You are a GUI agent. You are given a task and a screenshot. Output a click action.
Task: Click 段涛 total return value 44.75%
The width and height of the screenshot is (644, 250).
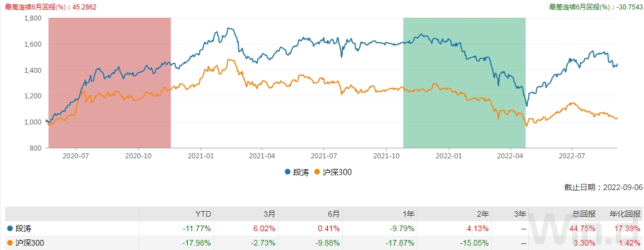pyautogui.click(x=584, y=228)
